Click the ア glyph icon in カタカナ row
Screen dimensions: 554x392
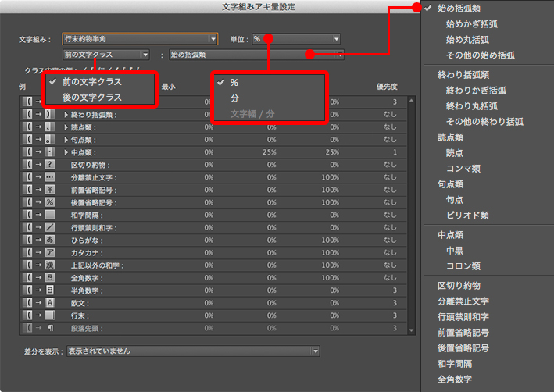50,252
